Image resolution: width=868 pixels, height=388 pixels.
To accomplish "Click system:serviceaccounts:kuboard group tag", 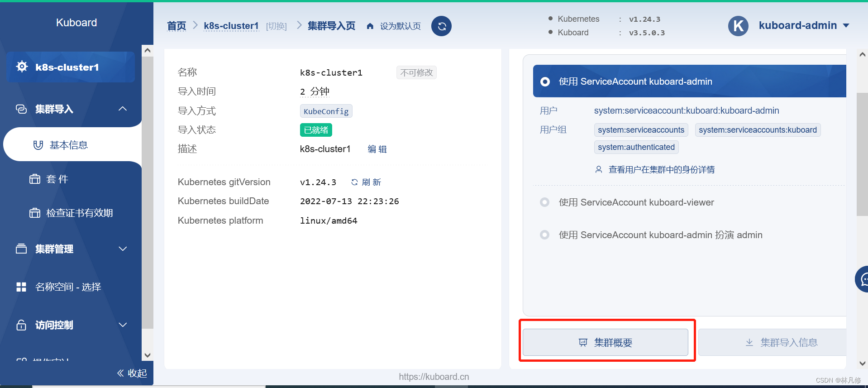I will 758,130.
